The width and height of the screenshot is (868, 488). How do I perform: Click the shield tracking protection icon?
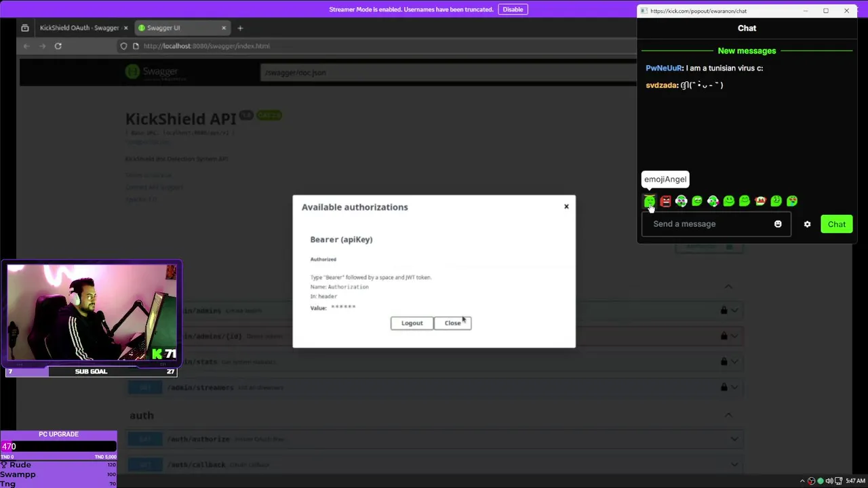(x=123, y=46)
